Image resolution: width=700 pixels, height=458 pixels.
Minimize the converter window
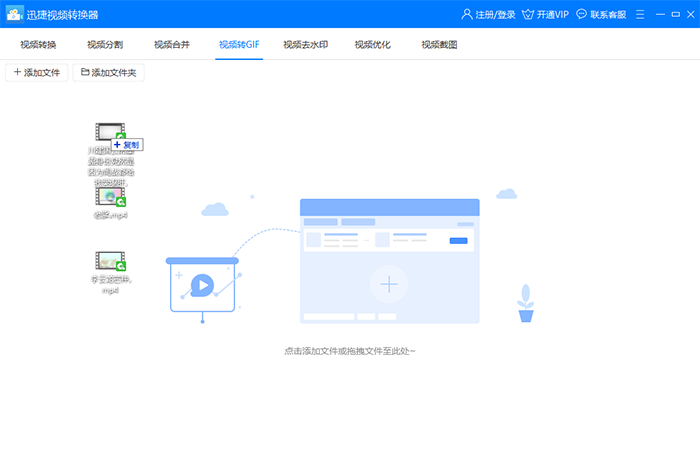click(x=660, y=15)
